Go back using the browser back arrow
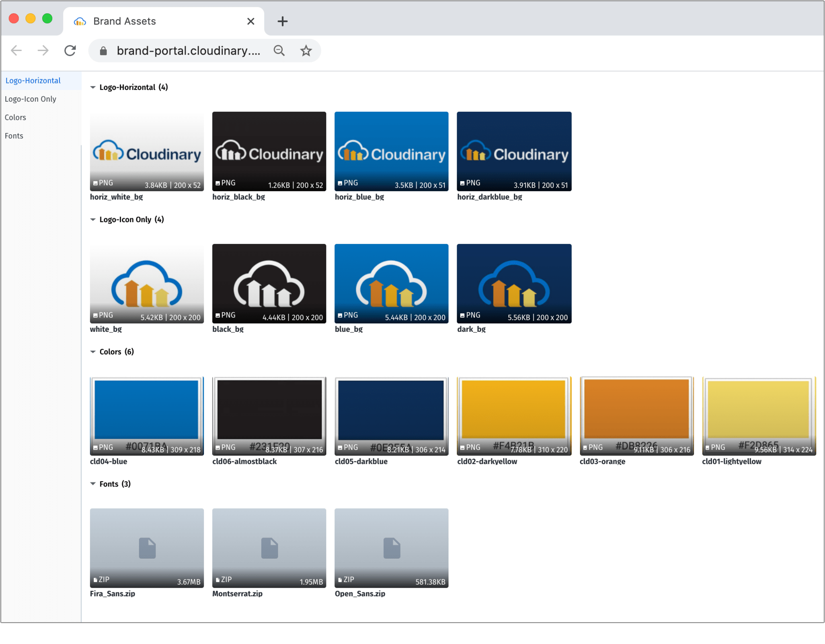The image size is (825, 644). (x=16, y=51)
